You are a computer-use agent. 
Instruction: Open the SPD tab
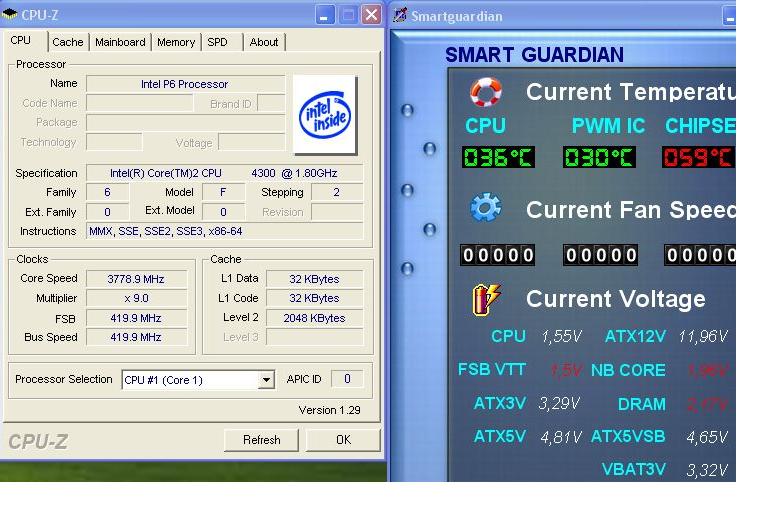(217, 42)
